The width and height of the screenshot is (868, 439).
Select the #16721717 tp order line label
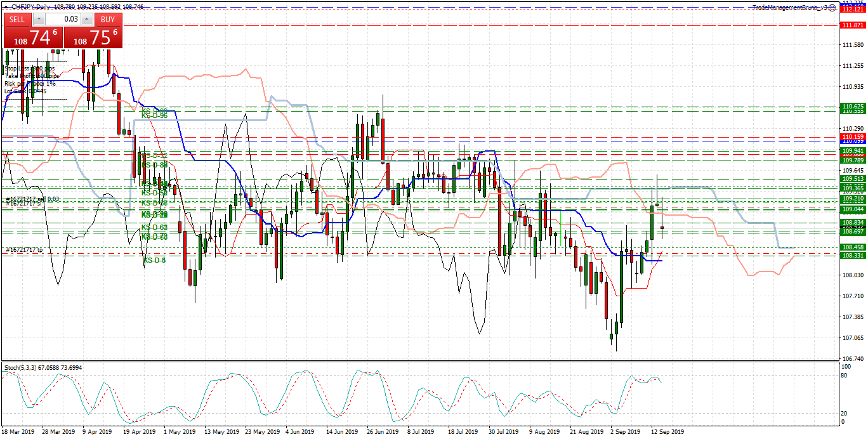[x=24, y=251]
